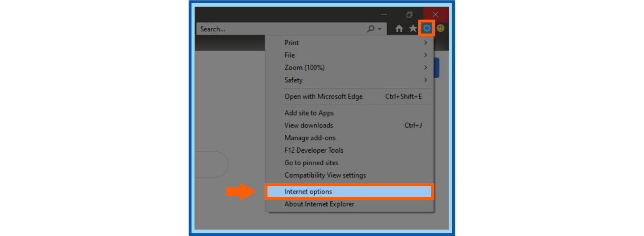Expand the Print submenu
The height and width of the screenshot is (236, 644).
[x=349, y=43]
